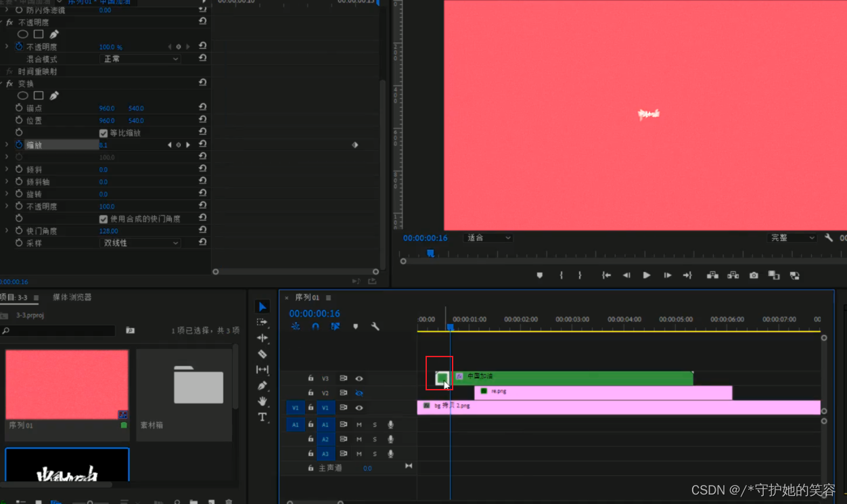
Task: Click the 缩放 keyframe diamond in effect timeline
Action: pyautogui.click(x=354, y=145)
